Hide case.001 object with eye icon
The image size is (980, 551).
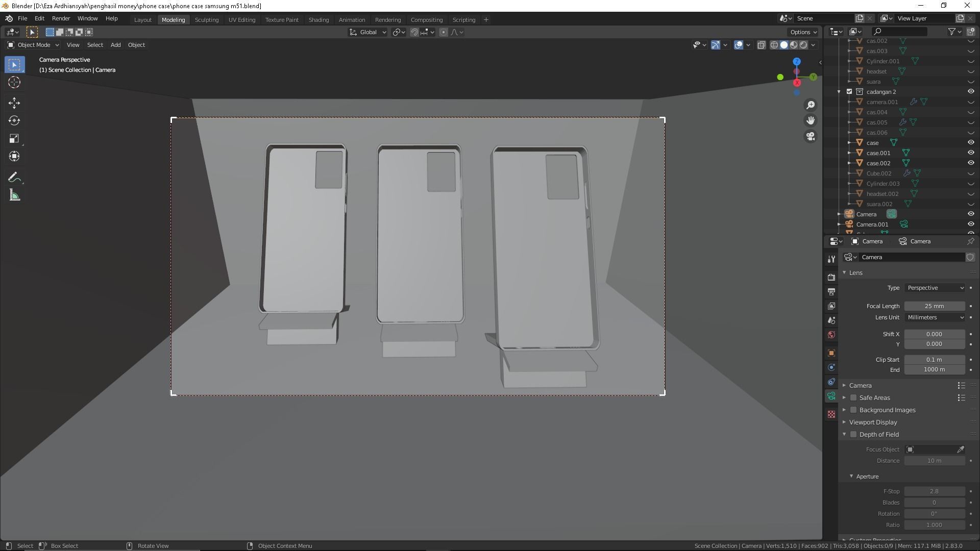970,153
